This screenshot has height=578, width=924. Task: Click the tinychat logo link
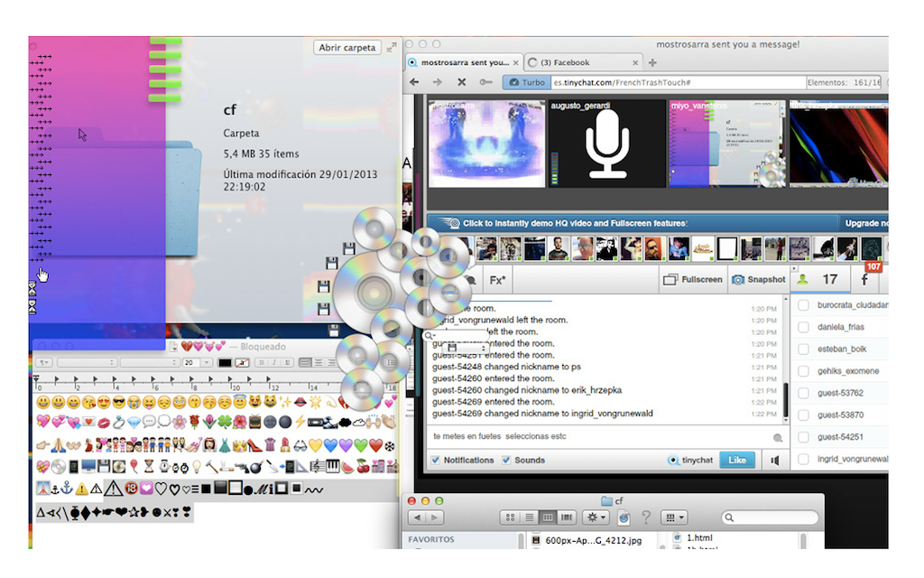click(x=690, y=460)
